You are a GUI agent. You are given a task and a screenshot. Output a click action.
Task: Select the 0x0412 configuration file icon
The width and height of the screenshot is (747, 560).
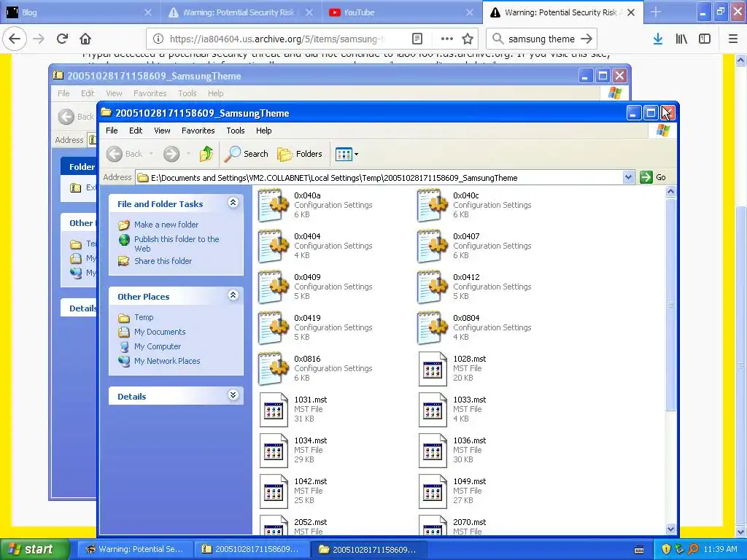[x=433, y=287]
